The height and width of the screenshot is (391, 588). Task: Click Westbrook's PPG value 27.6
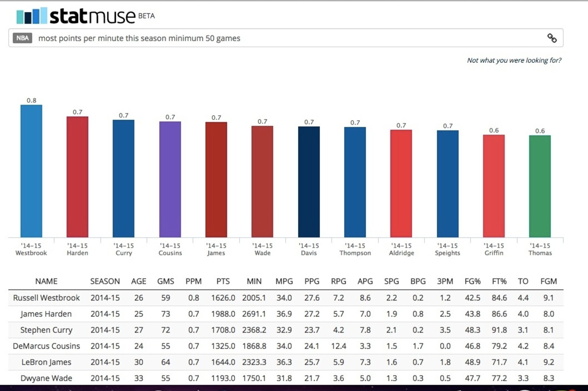[x=312, y=298]
